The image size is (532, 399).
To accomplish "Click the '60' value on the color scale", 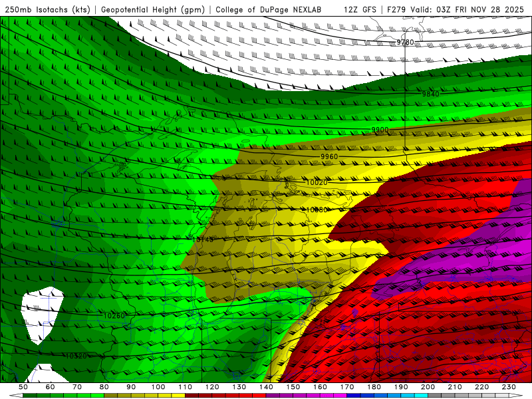I will (x=50, y=387).
